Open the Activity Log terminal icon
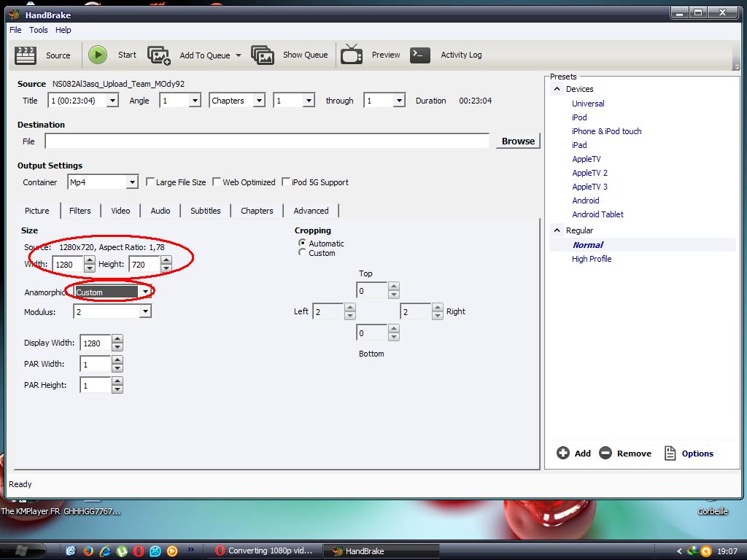This screenshot has width=747, height=560. [x=420, y=55]
